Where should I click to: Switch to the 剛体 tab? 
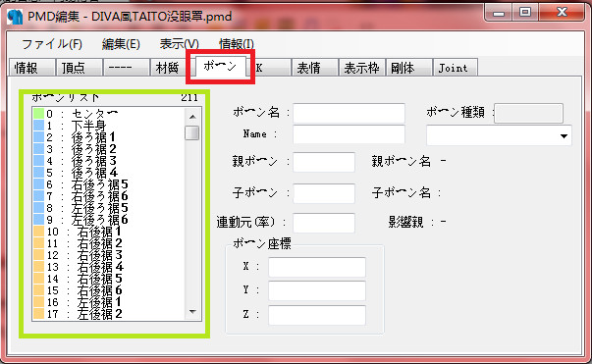(408, 68)
